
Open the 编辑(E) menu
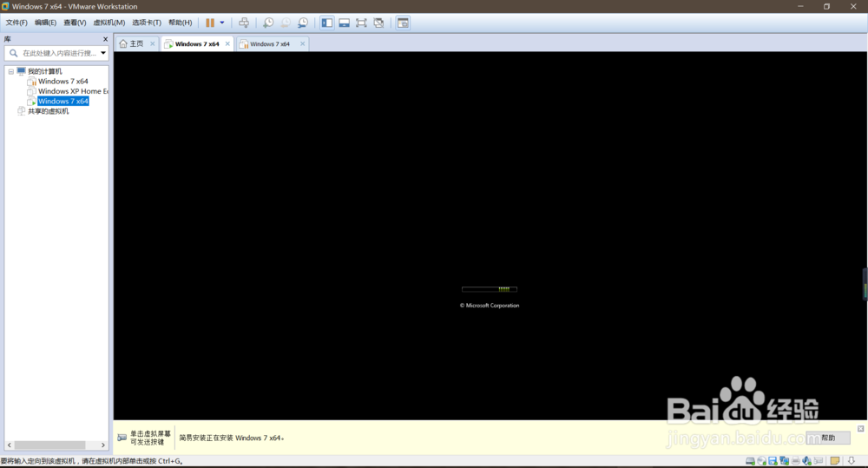(45, 23)
